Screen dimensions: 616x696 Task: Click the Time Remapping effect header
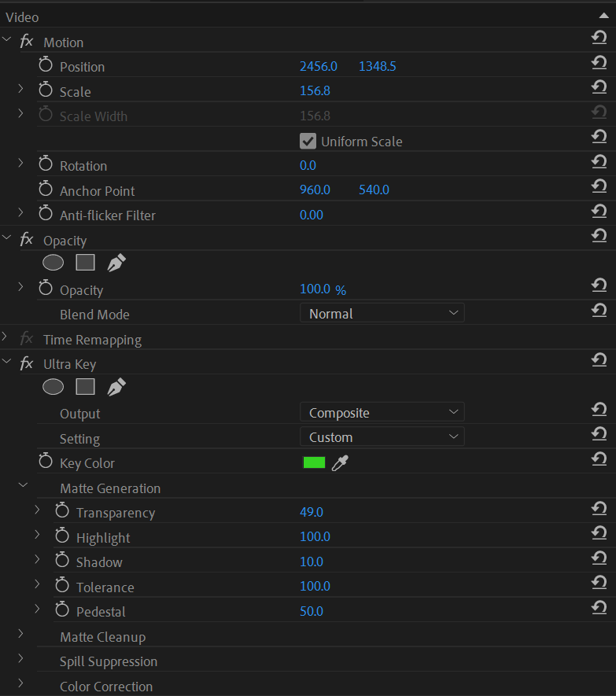click(92, 340)
